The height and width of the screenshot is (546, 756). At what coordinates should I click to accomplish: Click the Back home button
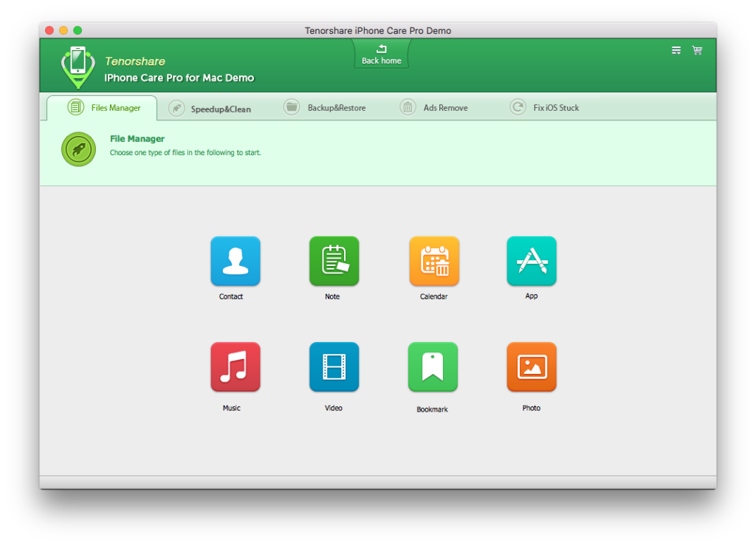(382, 54)
